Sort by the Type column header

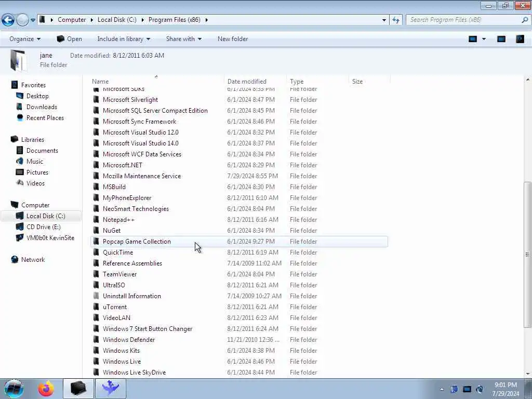coord(297,82)
